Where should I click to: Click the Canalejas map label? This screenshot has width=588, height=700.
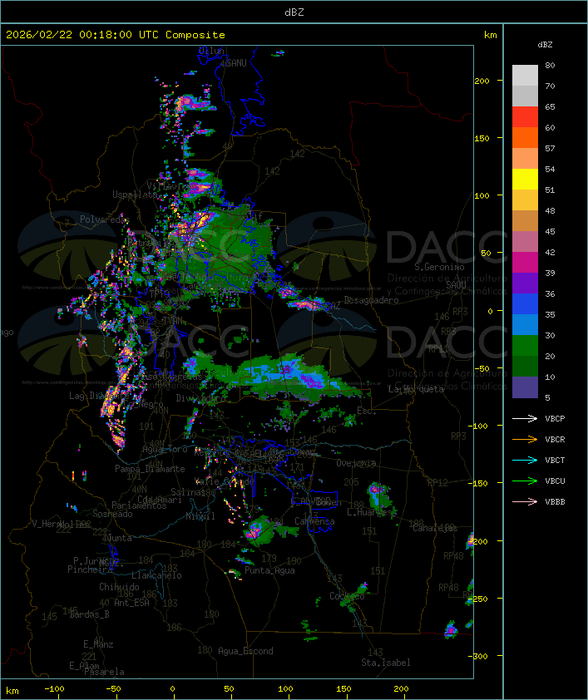[435, 528]
